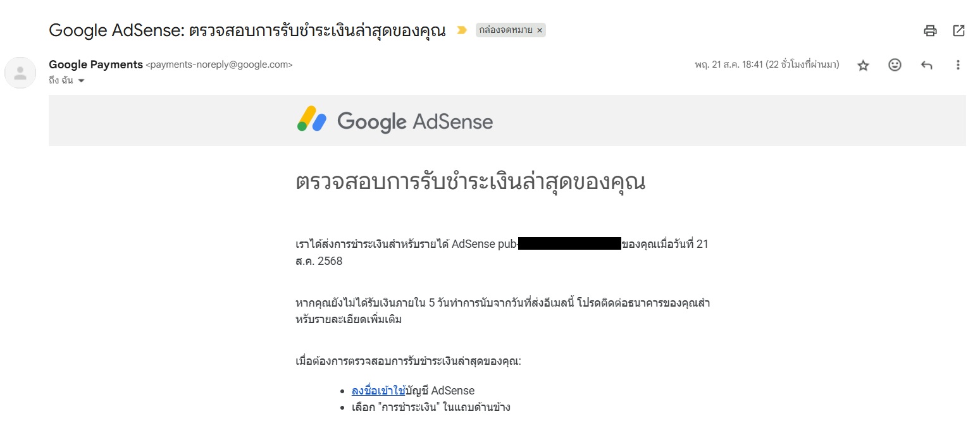Click the Google Payments sender name
The width and height of the screenshot is (980, 428).
pos(96,64)
